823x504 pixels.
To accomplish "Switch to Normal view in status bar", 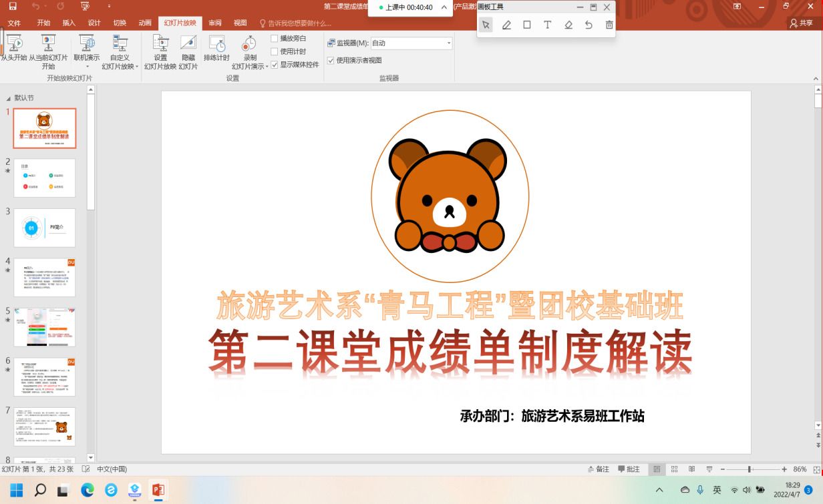I will tap(658, 469).
